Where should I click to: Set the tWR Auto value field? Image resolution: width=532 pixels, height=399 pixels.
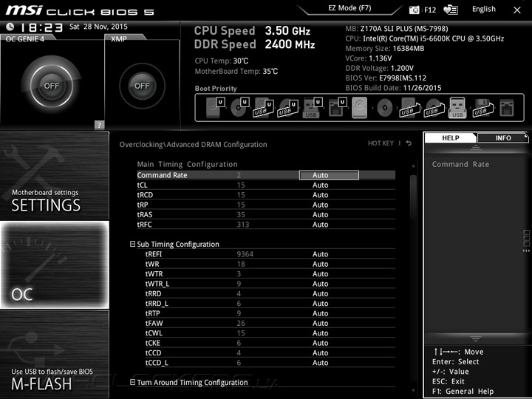coord(320,264)
